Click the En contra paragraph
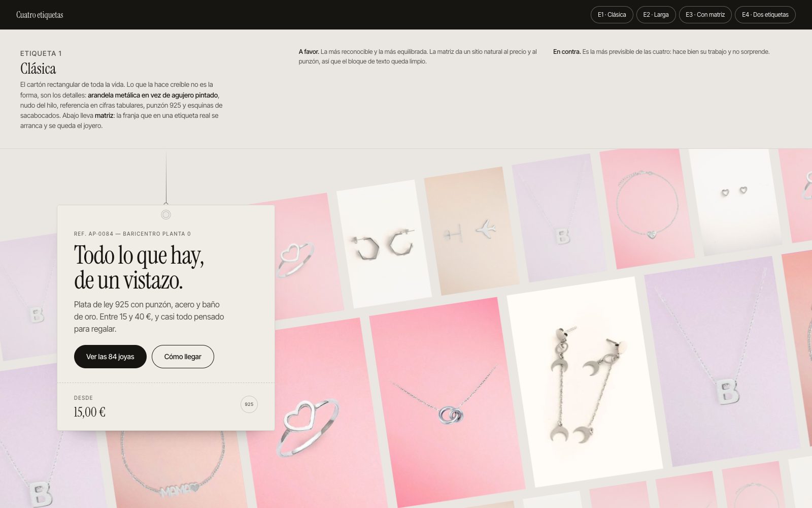Screen dimensions: 812x508 click(x=661, y=52)
